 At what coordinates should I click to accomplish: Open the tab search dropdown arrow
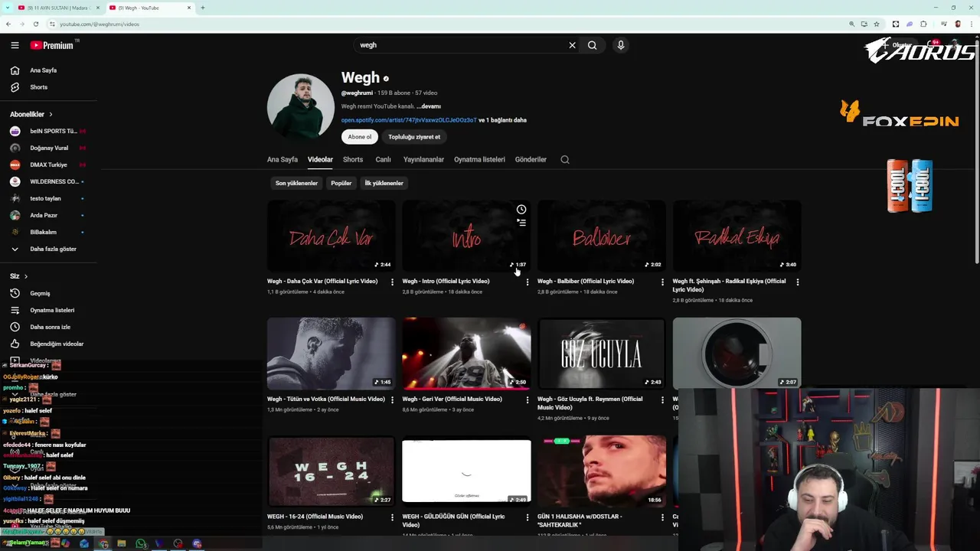click(7, 8)
